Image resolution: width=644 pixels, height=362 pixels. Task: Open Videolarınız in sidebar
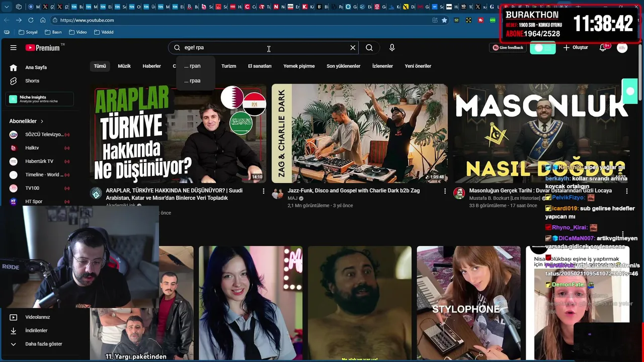[x=38, y=317]
